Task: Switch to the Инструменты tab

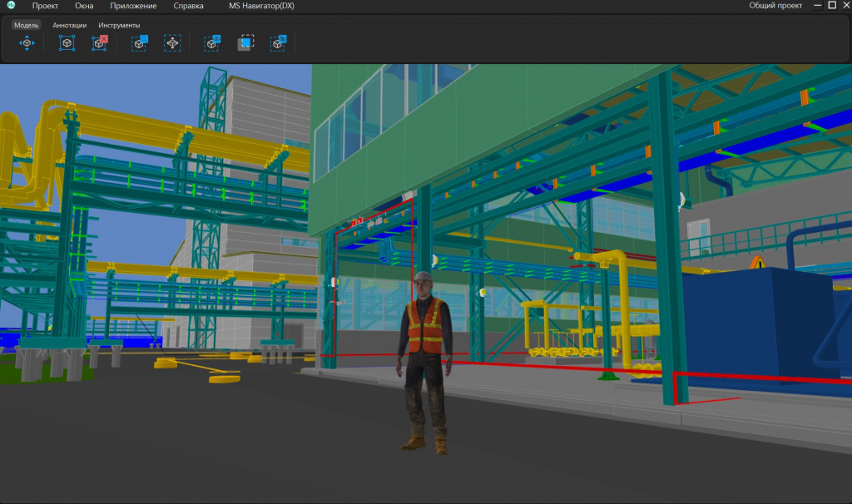Action: pos(119,25)
